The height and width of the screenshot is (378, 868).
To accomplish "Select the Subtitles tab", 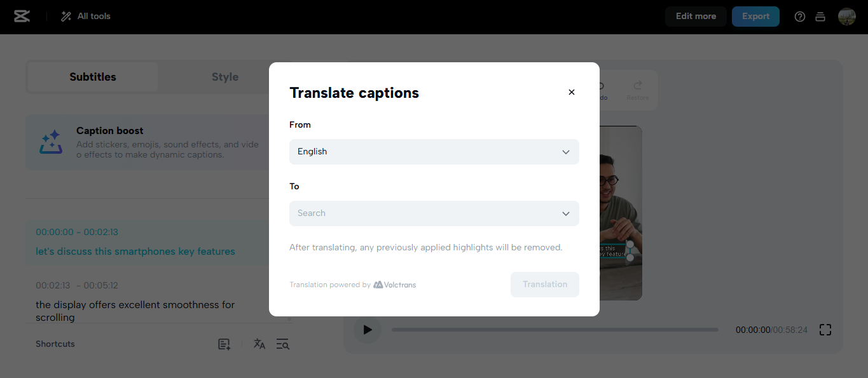I will point(92,76).
